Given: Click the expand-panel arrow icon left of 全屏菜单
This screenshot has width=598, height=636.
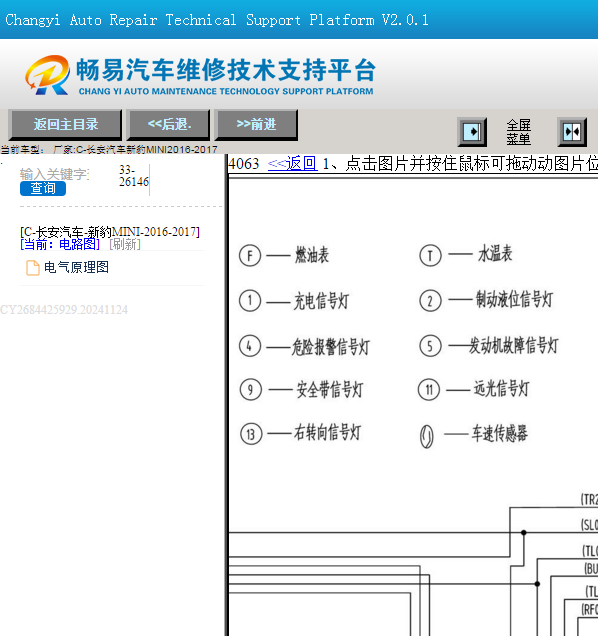Looking at the screenshot, I should 472,132.
